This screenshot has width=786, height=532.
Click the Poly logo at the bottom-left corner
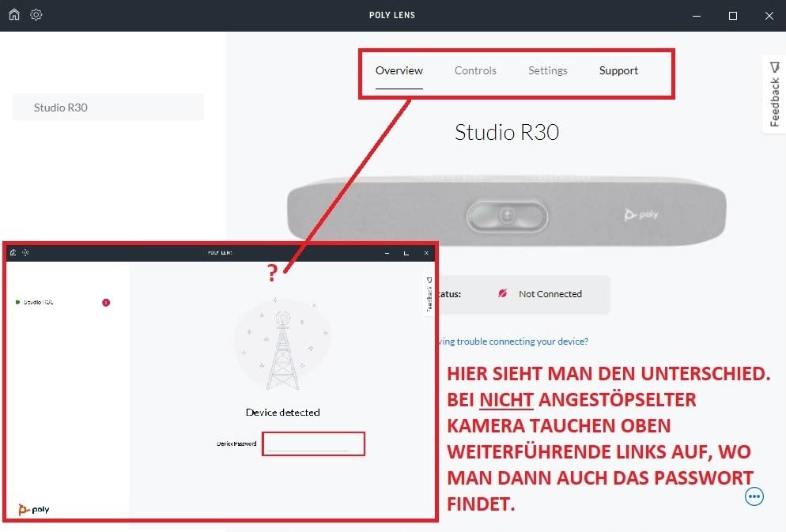(x=34, y=509)
